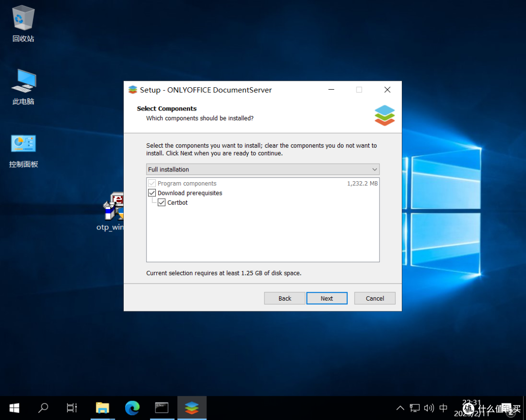Click the 'Select Components' heading
Image resolution: width=526 pixels, height=420 pixels.
(167, 109)
